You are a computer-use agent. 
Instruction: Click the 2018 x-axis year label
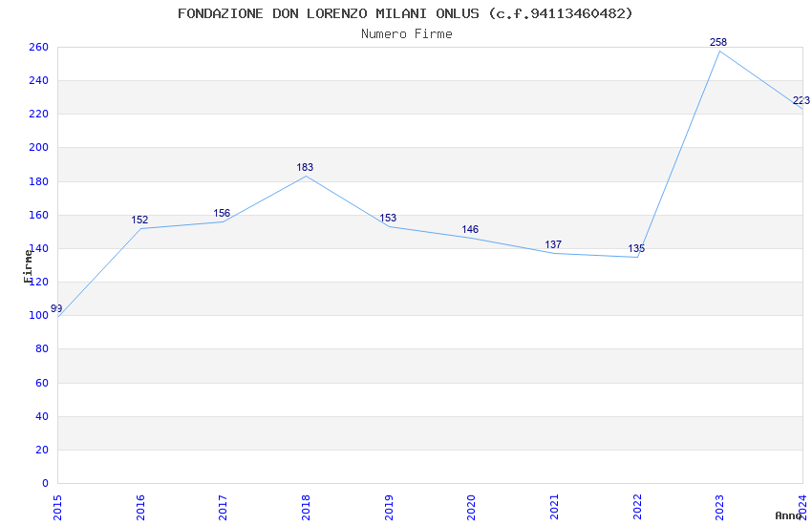pos(306,507)
